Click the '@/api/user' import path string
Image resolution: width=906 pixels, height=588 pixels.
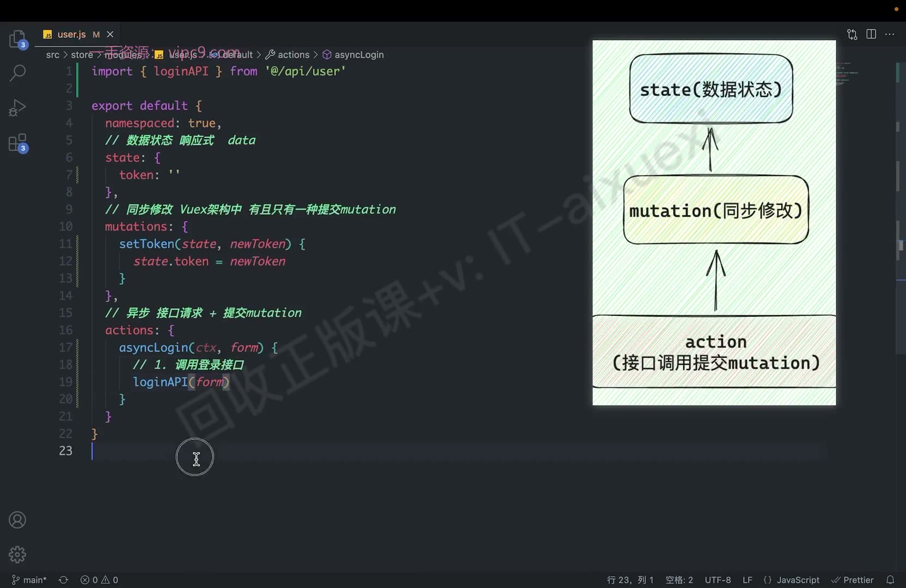[x=305, y=71]
